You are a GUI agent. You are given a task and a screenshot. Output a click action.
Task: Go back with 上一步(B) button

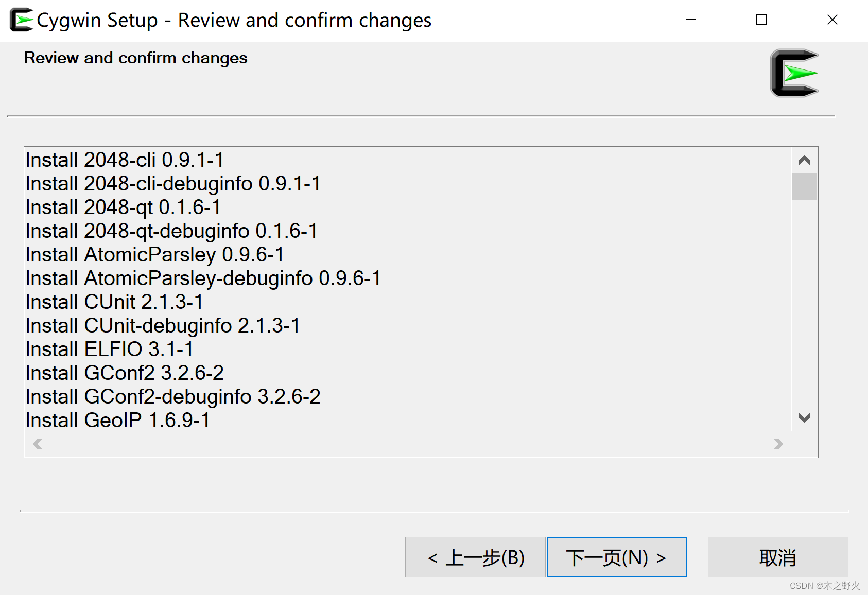475,557
